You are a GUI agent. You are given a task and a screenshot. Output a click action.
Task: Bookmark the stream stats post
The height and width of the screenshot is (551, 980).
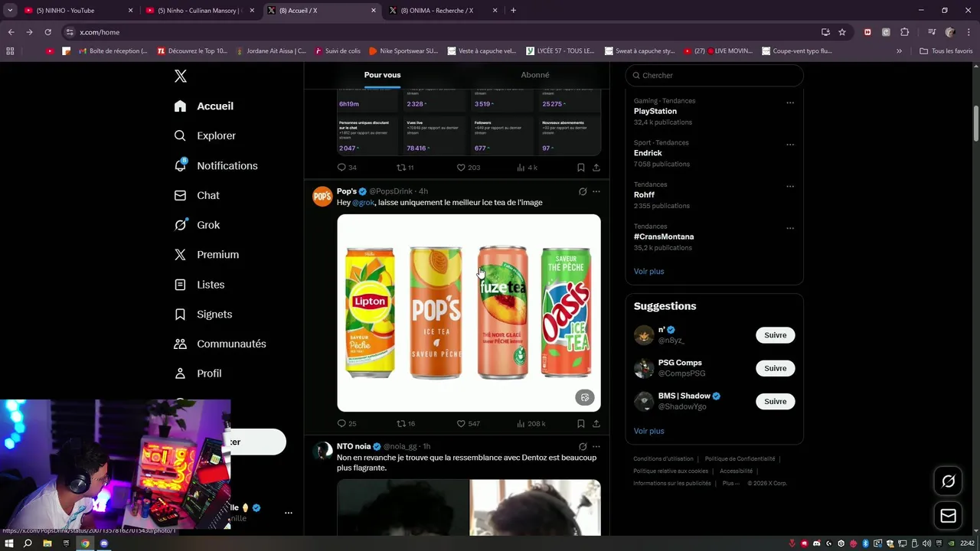tap(580, 168)
